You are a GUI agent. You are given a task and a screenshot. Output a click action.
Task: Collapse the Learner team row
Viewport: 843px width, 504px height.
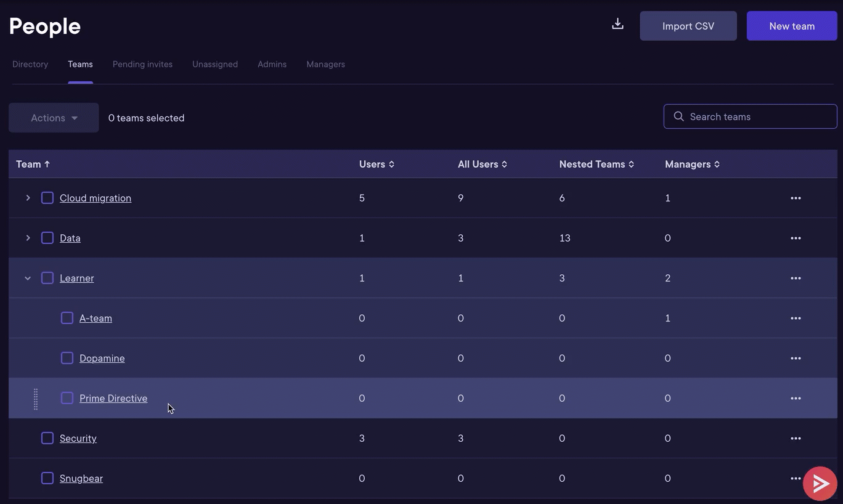(27, 278)
